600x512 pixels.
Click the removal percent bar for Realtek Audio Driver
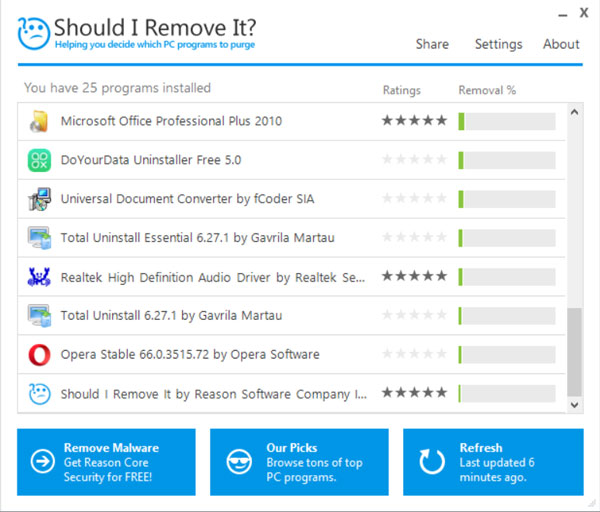507,277
